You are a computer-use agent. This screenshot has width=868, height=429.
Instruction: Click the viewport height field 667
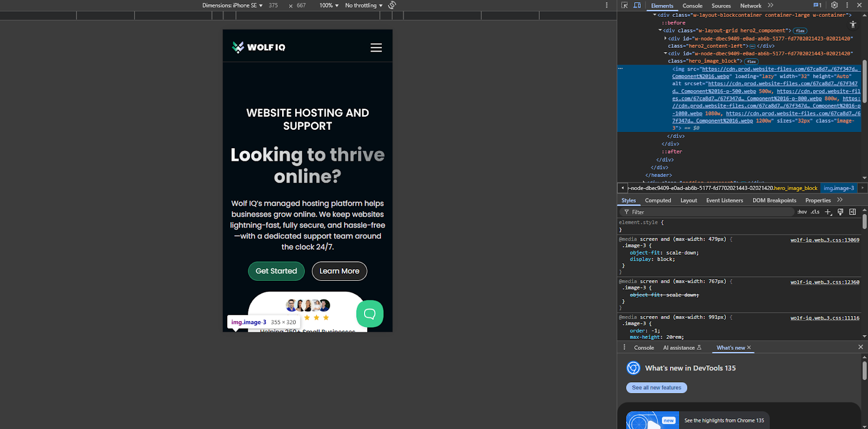[301, 5]
